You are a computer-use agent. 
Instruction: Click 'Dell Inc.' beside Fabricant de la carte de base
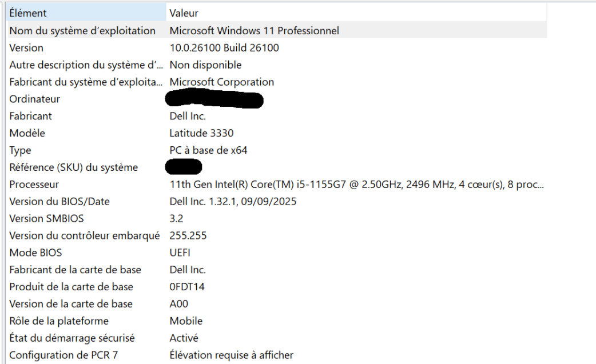tap(188, 270)
